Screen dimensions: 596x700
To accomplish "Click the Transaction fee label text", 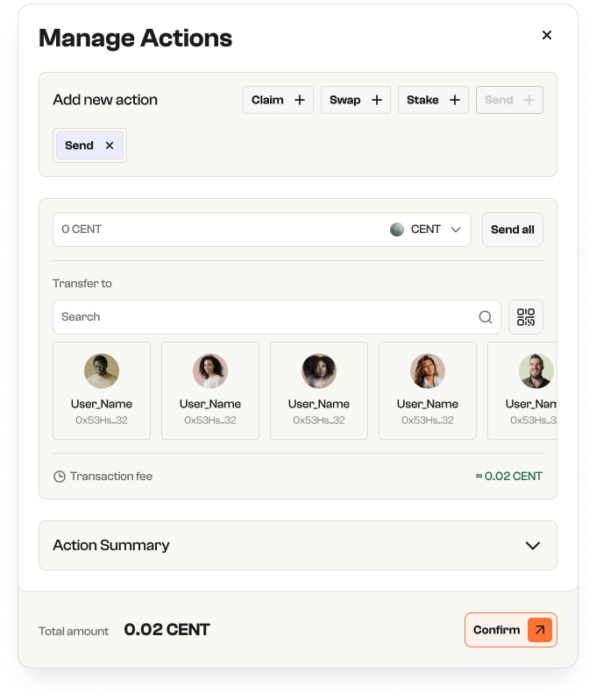I will click(111, 477).
